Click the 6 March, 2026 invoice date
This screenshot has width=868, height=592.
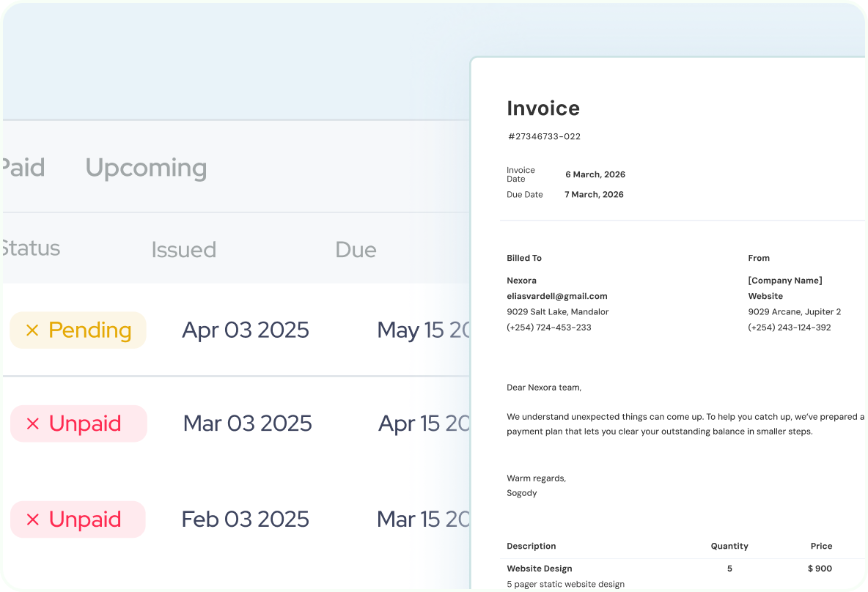pyautogui.click(x=595, y=174)
